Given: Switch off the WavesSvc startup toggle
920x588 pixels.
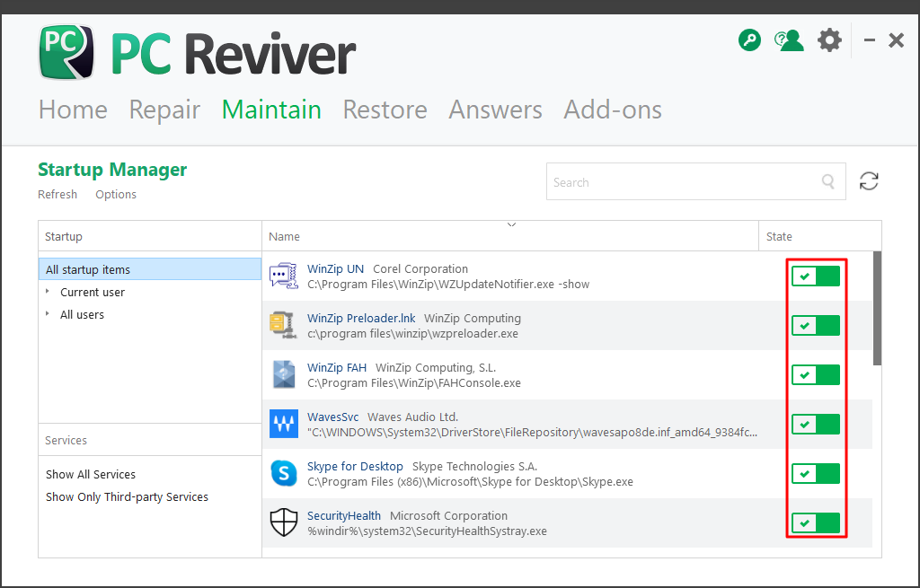Looking at the screenshot, I should tap(816, 424).
